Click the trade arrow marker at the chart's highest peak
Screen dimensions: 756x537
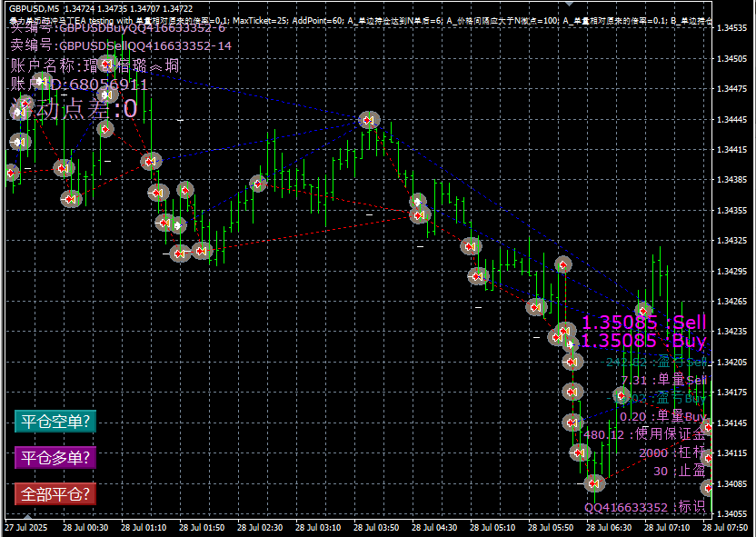(368, 119)
